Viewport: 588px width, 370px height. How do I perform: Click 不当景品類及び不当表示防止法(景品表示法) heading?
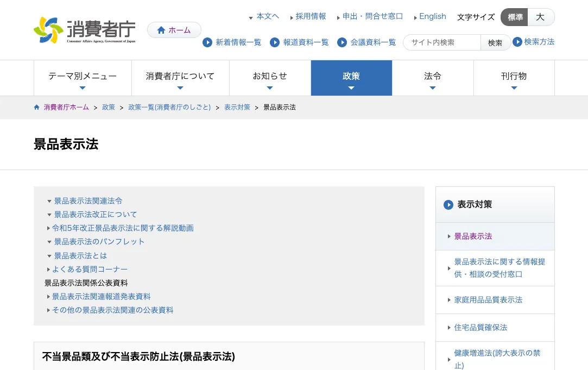[138, 356]
